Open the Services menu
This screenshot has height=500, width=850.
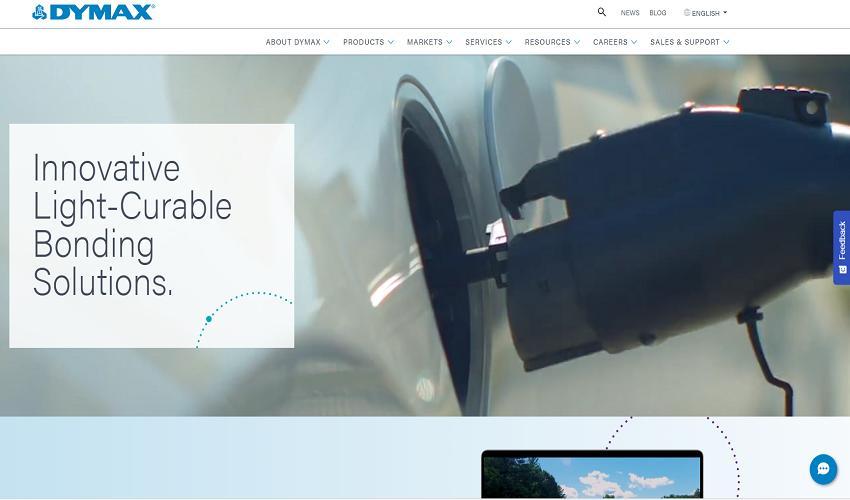coord(484,42)
